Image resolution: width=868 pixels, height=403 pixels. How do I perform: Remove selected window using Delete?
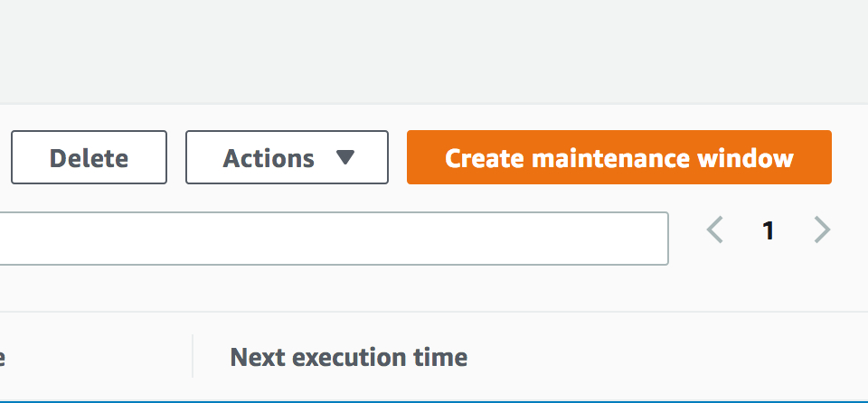pos(90,157)
